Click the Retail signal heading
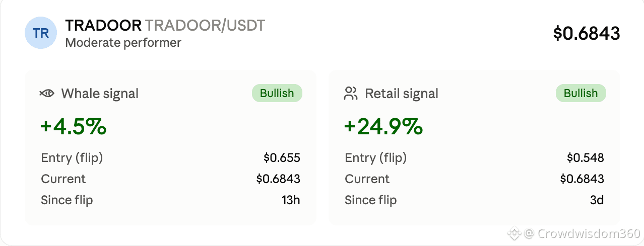Image resolution: width=644 pixels, height=246 pixels. click(402, 94)
